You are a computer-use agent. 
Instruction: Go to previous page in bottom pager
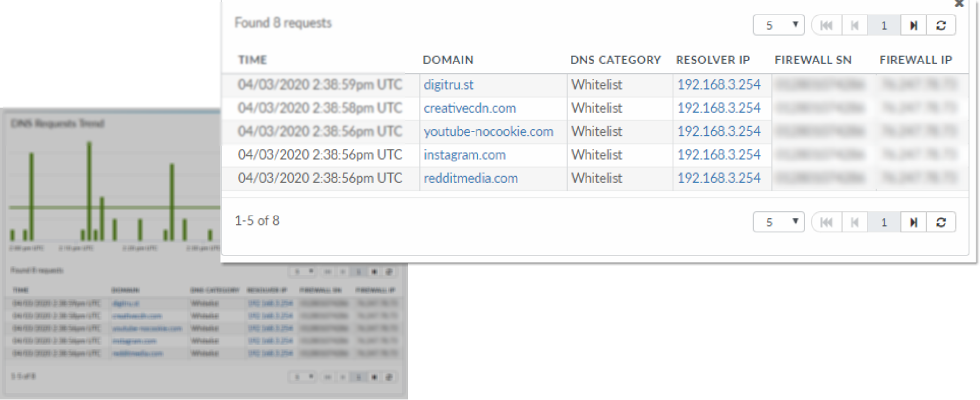pos(855,222)
